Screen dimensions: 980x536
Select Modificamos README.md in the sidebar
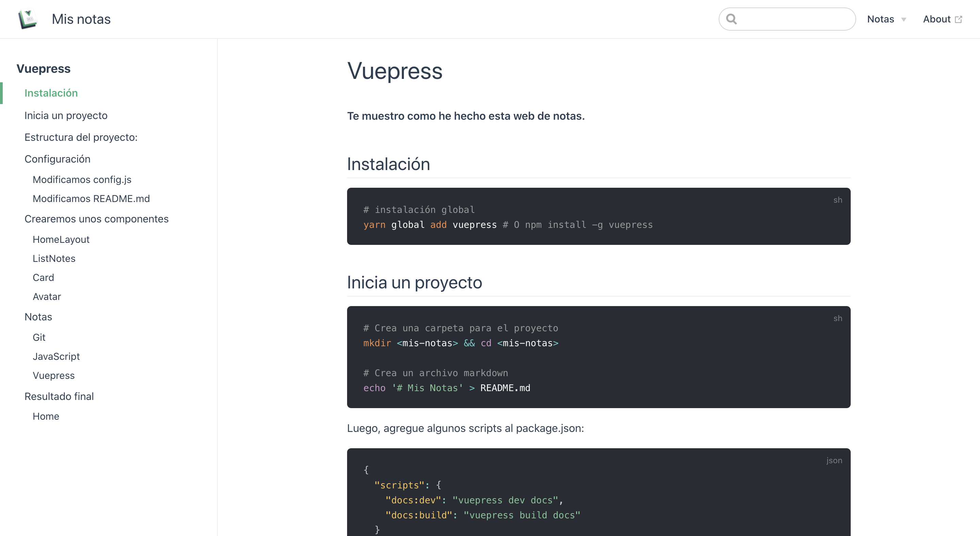tap(91, 198)
